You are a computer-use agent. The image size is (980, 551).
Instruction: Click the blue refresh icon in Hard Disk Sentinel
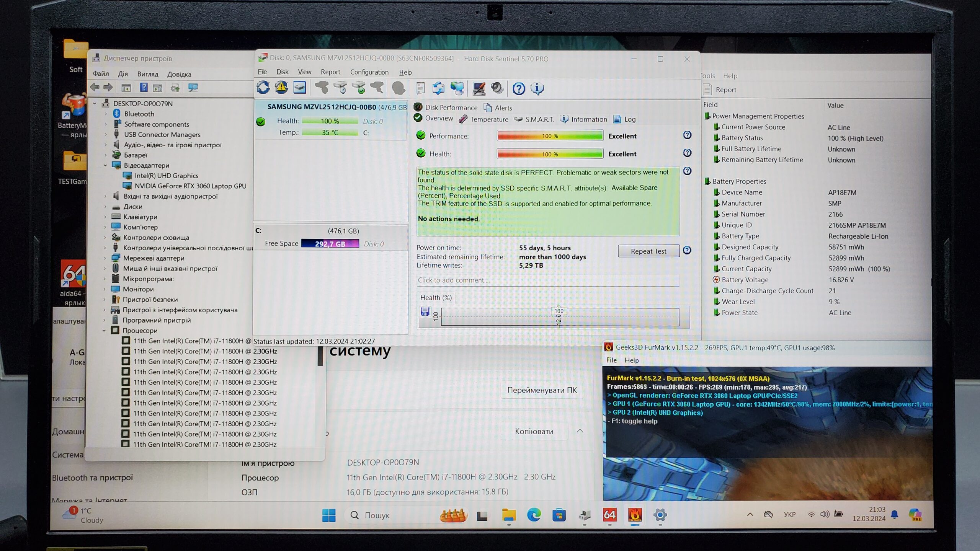pyautogui.click(x=263, y=88)
